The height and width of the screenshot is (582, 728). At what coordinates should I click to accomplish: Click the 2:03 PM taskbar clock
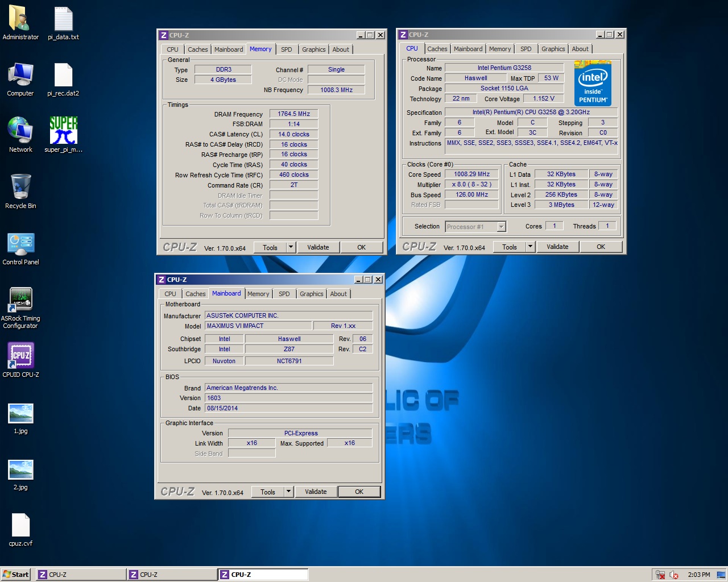coord(698,575)
